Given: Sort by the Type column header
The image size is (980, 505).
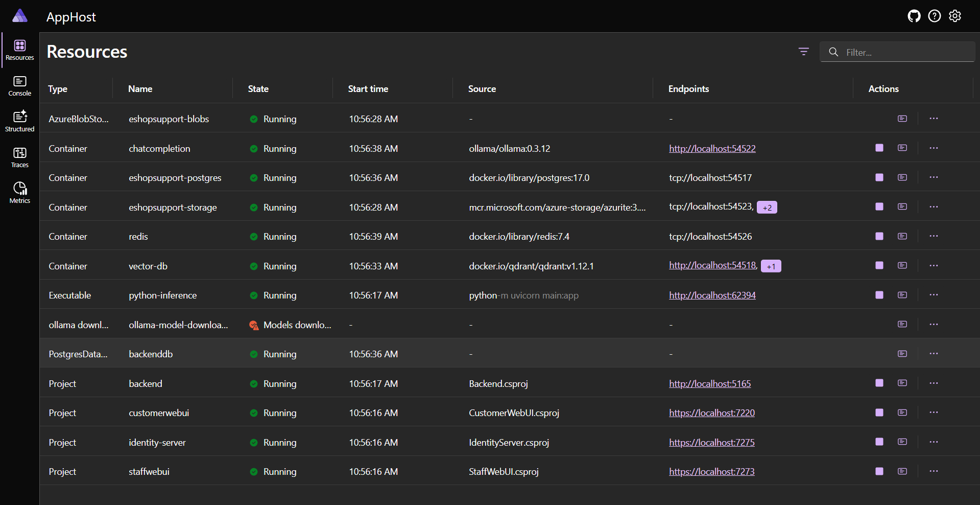Looking at the screenshot, I should (58, 89).
